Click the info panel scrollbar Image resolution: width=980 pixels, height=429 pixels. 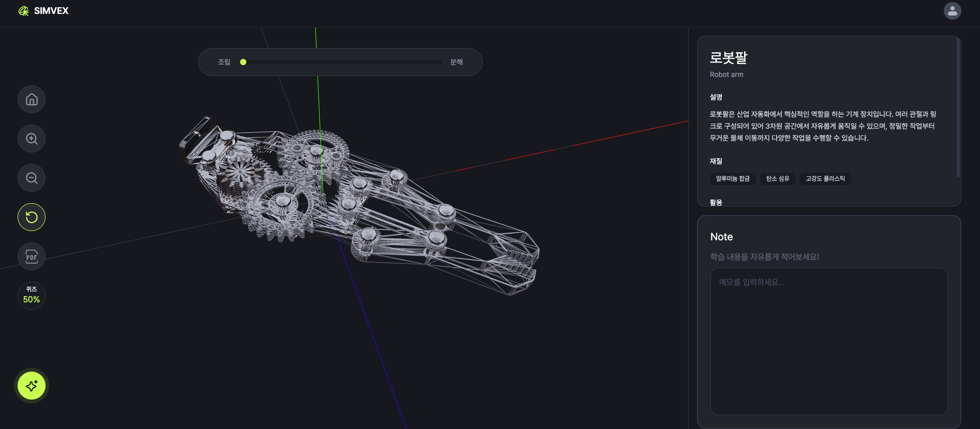tap(958, 109)
